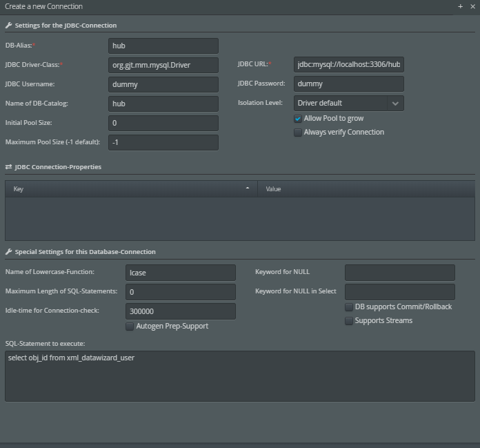
Task: Click the arrows icon beside JDBC Connection-Properties
Action: click(8, 166)
